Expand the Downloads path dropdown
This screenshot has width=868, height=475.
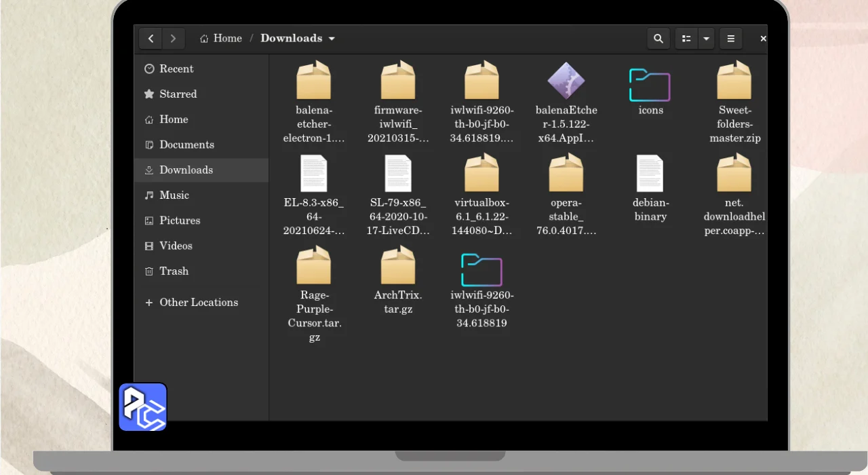point(332,39)
